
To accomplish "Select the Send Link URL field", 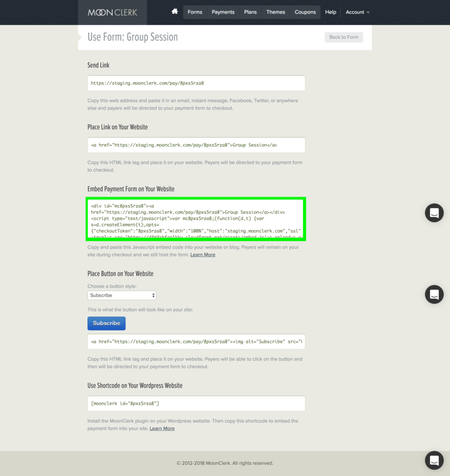I will click(196, 83).
